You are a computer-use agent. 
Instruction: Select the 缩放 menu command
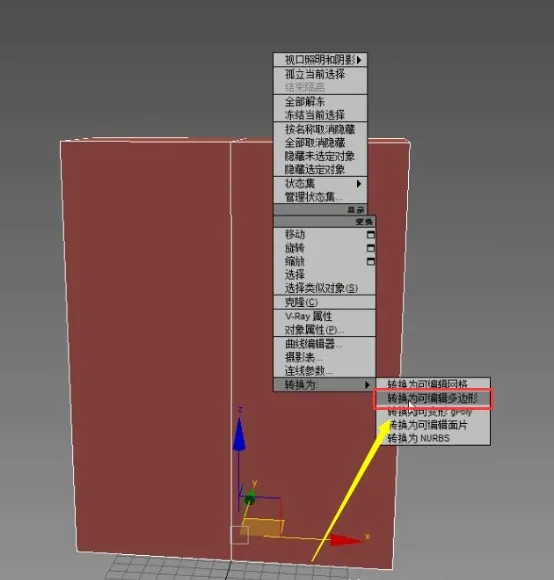coord(295,261)
